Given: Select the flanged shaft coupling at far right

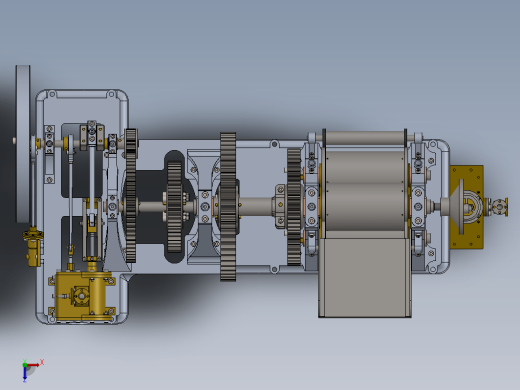Looking at the screenshot, I should click(x=499, y=206).
